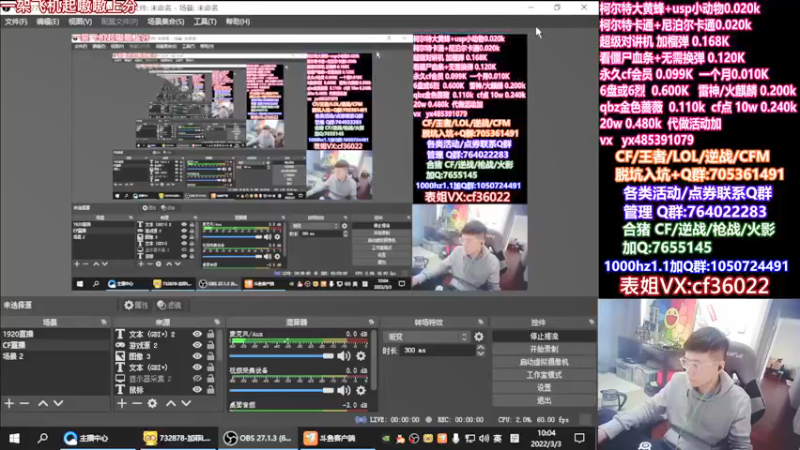Toggle lock on 图像 3 source

(x=211, y=356)
